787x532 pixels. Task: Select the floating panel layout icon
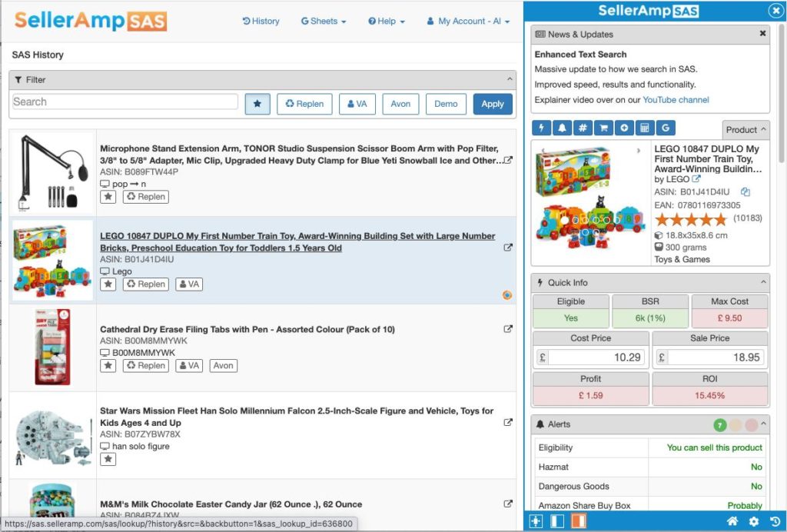tap(536, 521)
